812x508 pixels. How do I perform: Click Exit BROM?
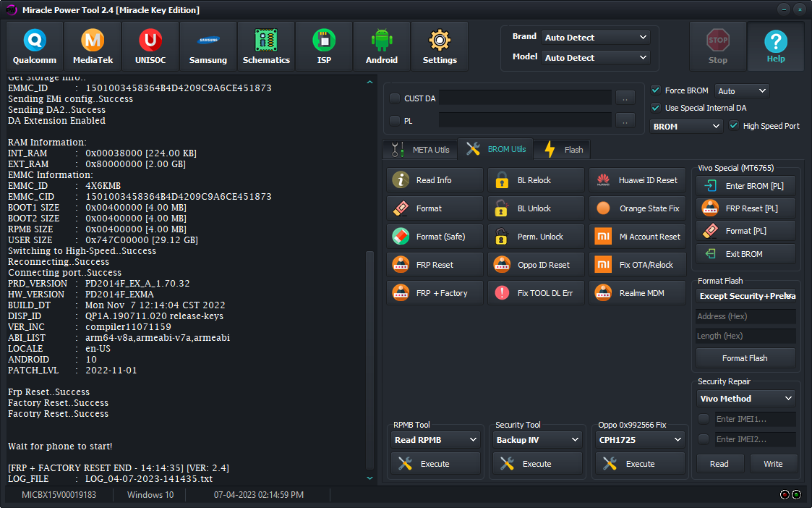point(745,254)
